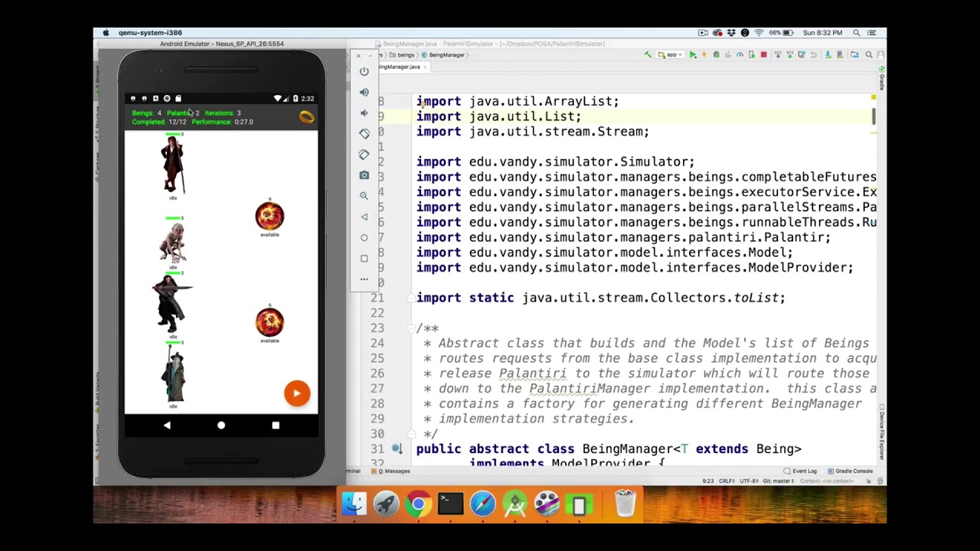Tap the lower fiery palantir
Viewport: 980px width, 551px height.
tap(269, 322)
